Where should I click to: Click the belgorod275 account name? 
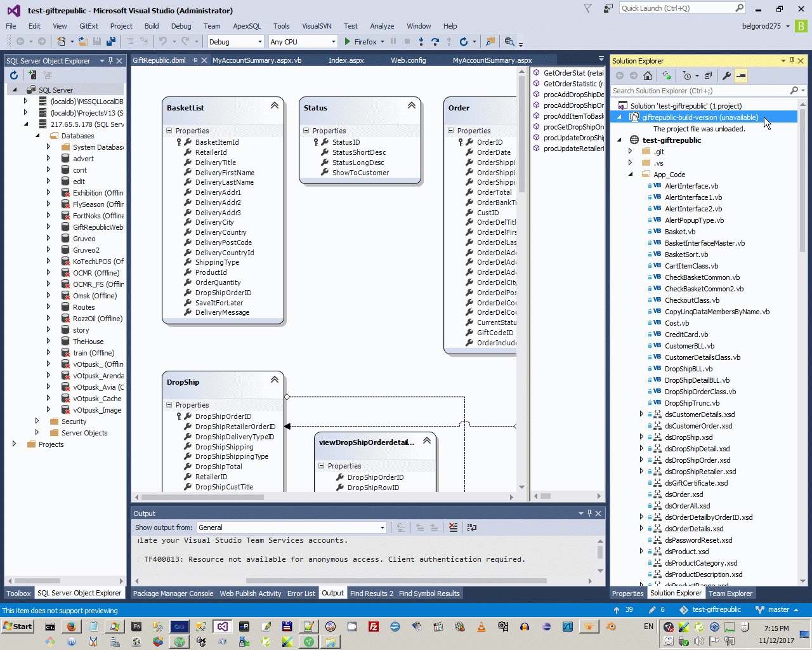point(761,26)
